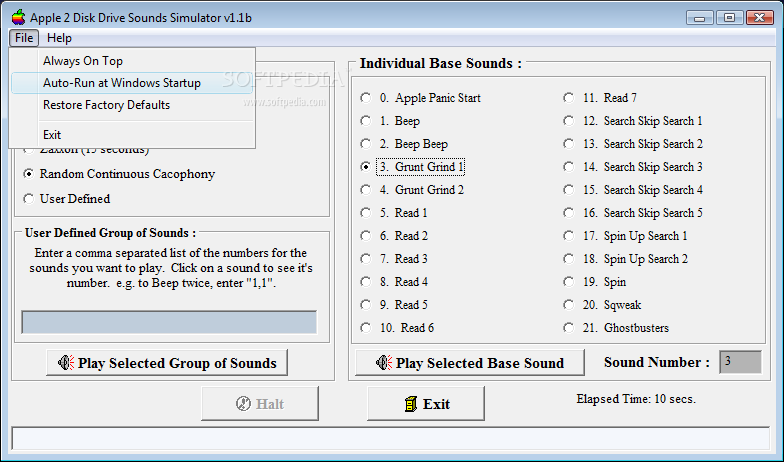784x462 pixels.
Task: Click the bottom status text box
Action: (390, 438)
